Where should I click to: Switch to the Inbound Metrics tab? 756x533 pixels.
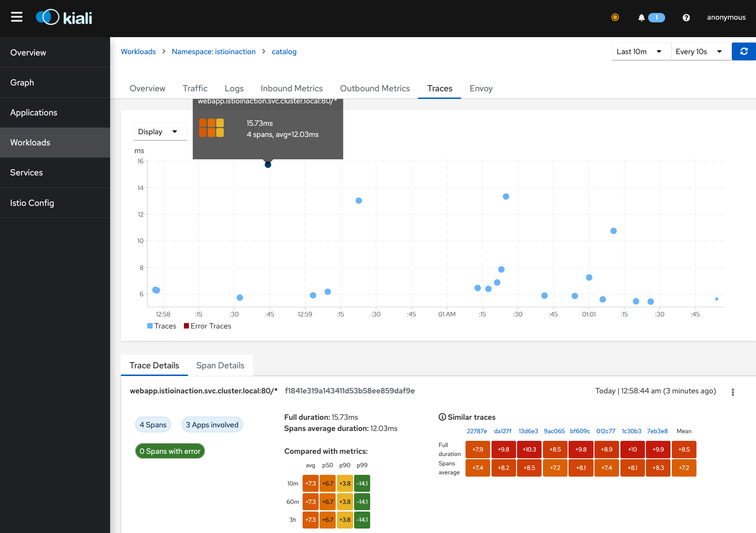pos(292,88)
